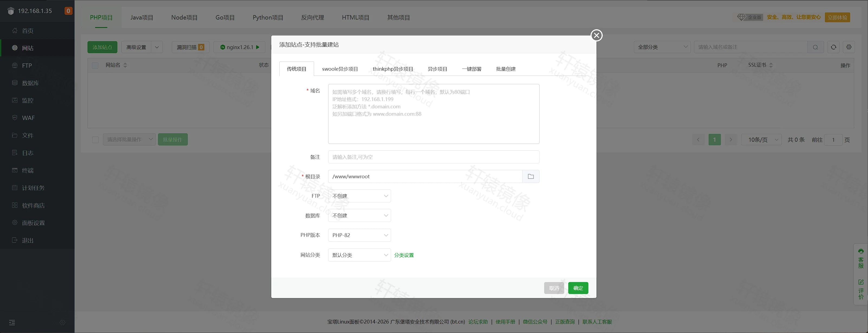Click the green 确定 button
Screen dimensions: 868x333
point(578,288)
